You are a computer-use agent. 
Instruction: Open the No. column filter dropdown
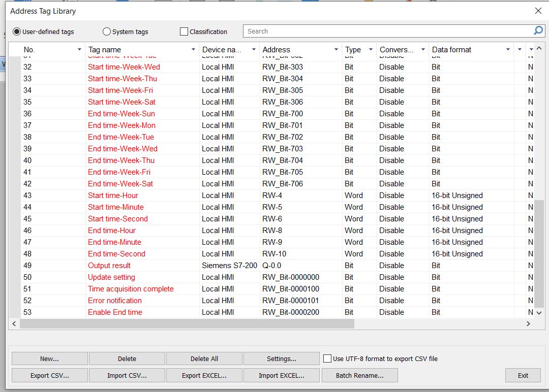point(79,50)
